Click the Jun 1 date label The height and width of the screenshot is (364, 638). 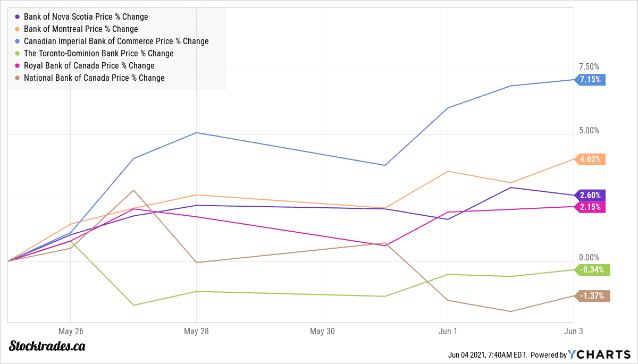[x=448, y=331]
